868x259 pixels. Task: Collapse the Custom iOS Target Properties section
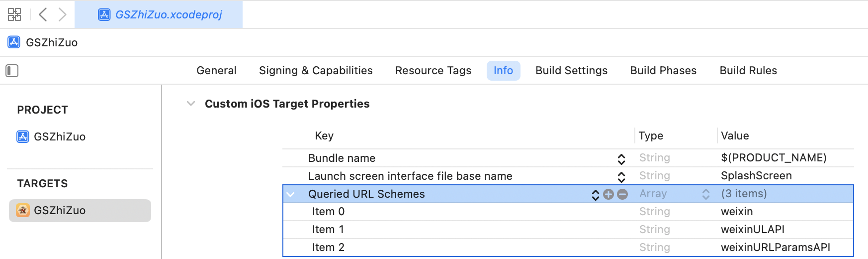pyautogui.click(x=191, y=104)
